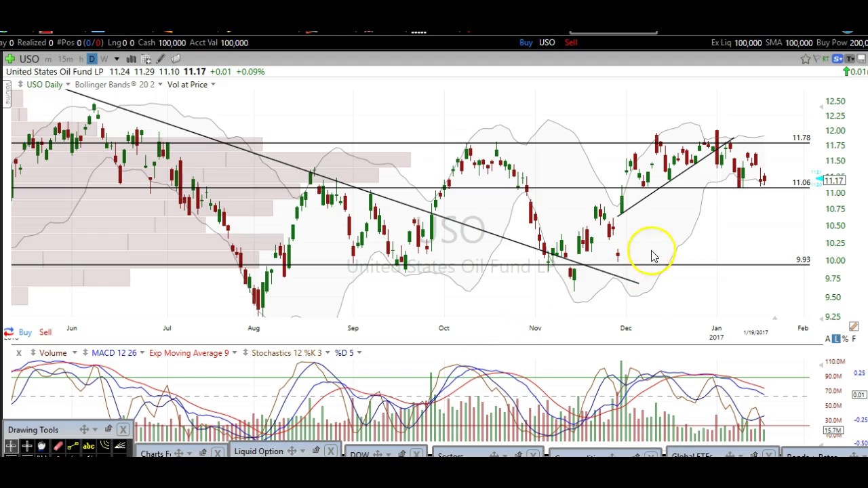Click the Sell link below the chart
This screenshot has height=488, width=868.
45,332
